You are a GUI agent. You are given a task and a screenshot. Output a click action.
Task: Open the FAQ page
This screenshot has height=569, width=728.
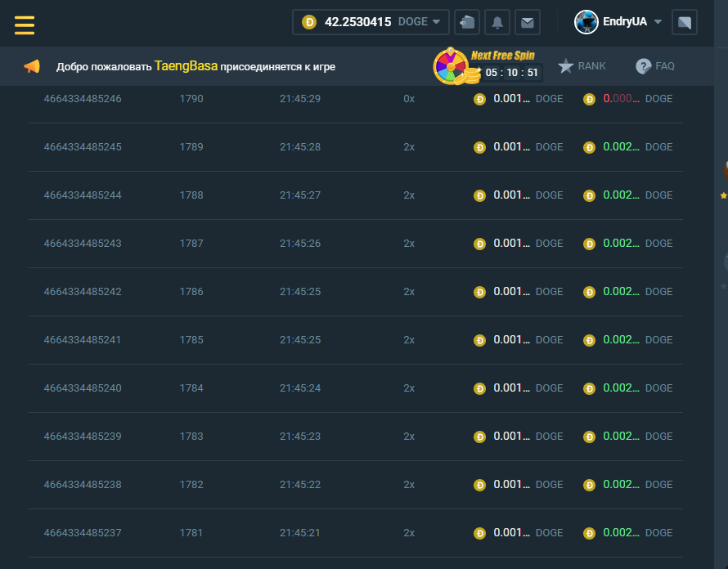click(x=655, y=66)
